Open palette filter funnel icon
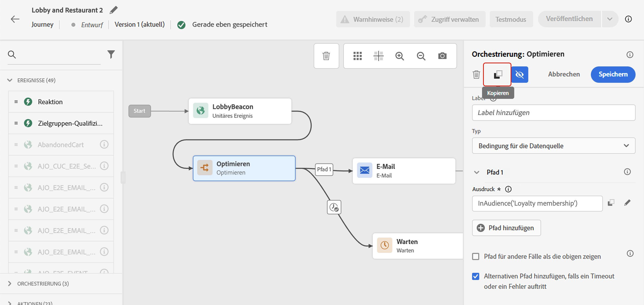Viewport: 644px width, 305px height. pos(111,54)
